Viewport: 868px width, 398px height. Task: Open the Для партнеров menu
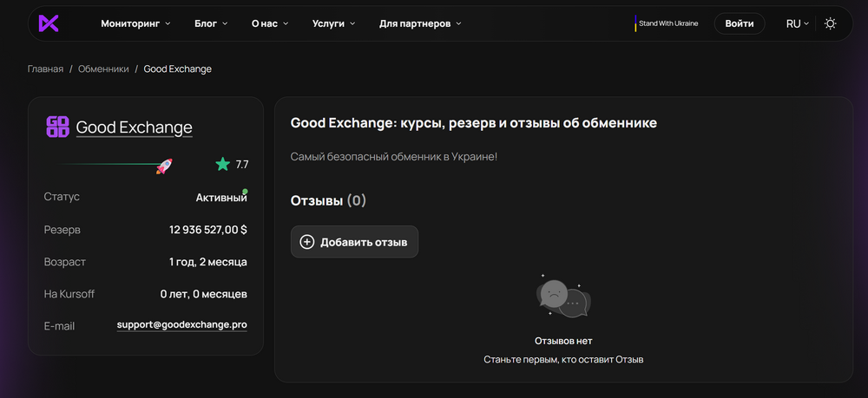[420, 23]
